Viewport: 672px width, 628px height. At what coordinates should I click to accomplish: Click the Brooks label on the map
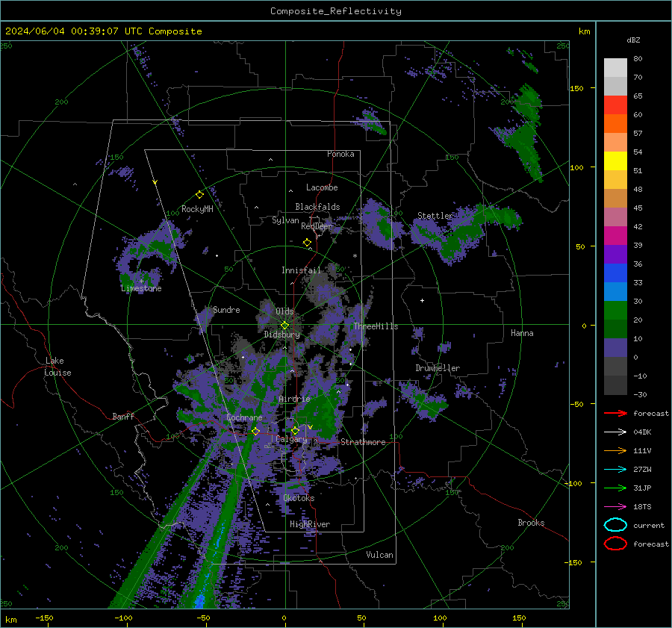(x=531, y=523)
